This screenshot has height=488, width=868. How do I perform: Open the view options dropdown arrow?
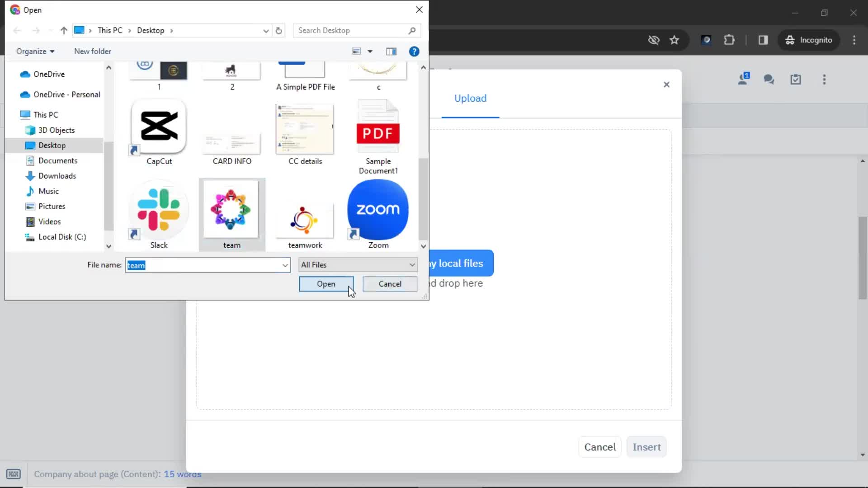pyautogui.click(x=370, y=52)
